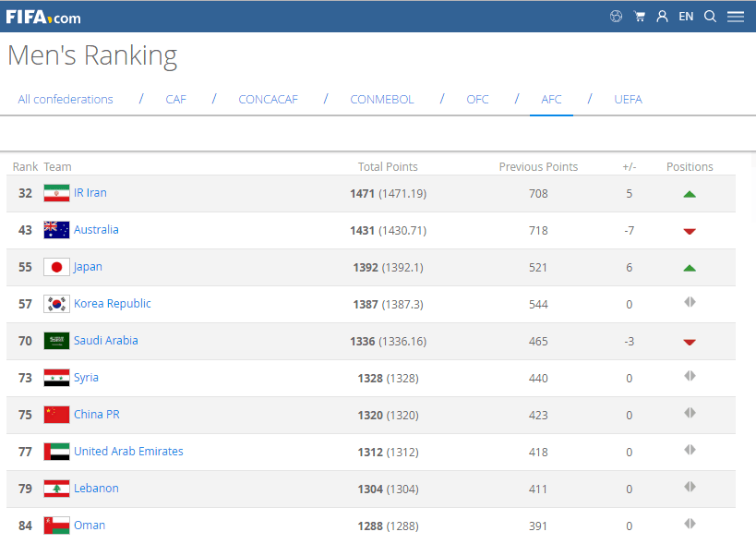Select total points 1288 (1288)
The height and width of the screenshot is (544, 756).
point(388,526)
